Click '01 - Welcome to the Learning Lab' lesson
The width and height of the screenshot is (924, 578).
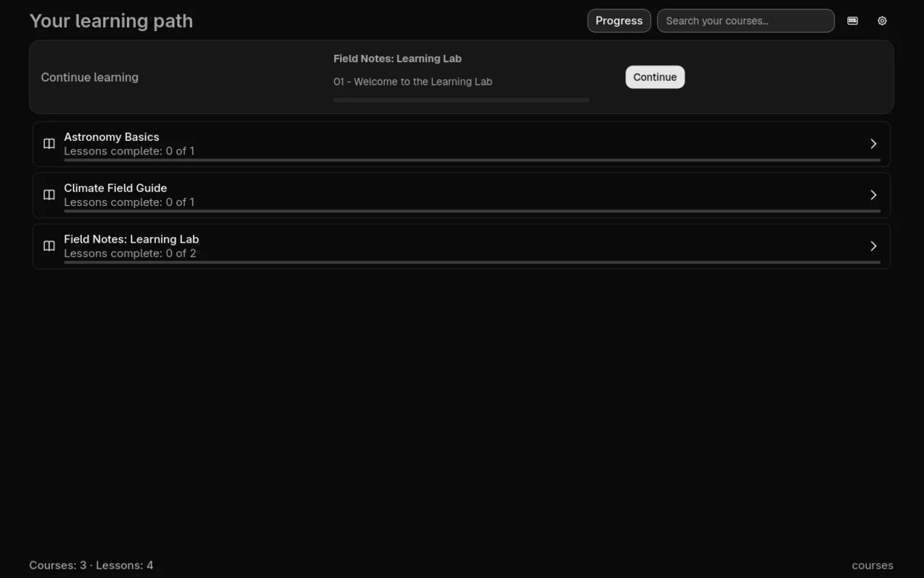pos(413,82)
